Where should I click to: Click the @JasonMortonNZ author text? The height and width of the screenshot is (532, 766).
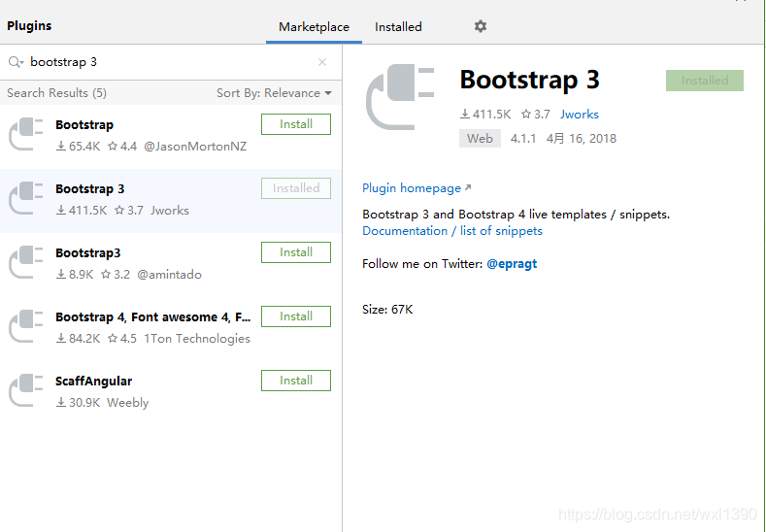point(195,146)
